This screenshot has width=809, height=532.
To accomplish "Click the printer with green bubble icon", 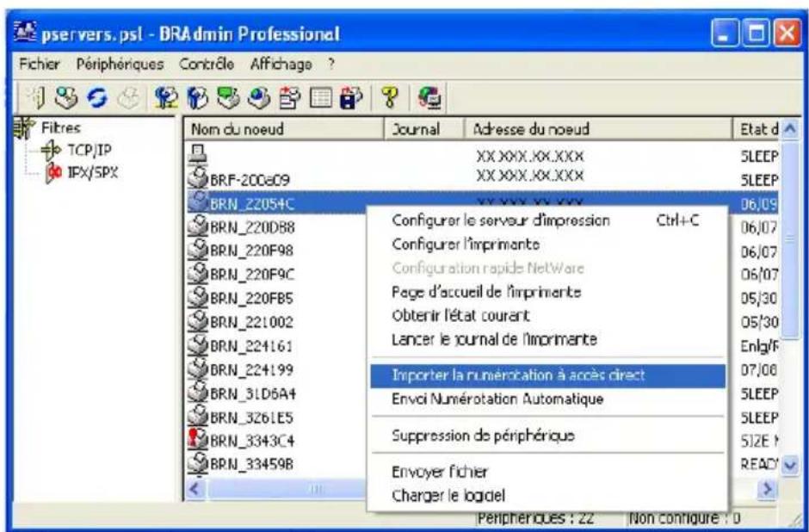I will click(227, 97).
